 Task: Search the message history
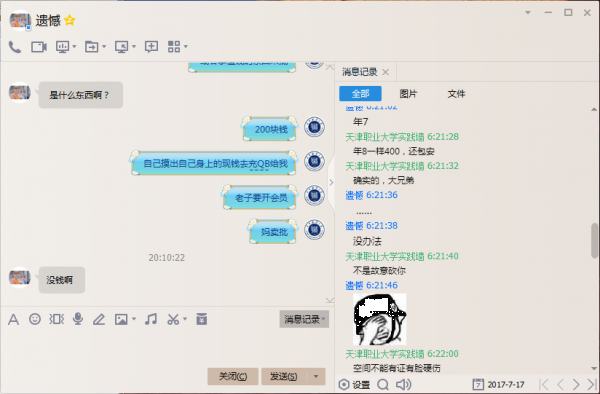[383, 384]
